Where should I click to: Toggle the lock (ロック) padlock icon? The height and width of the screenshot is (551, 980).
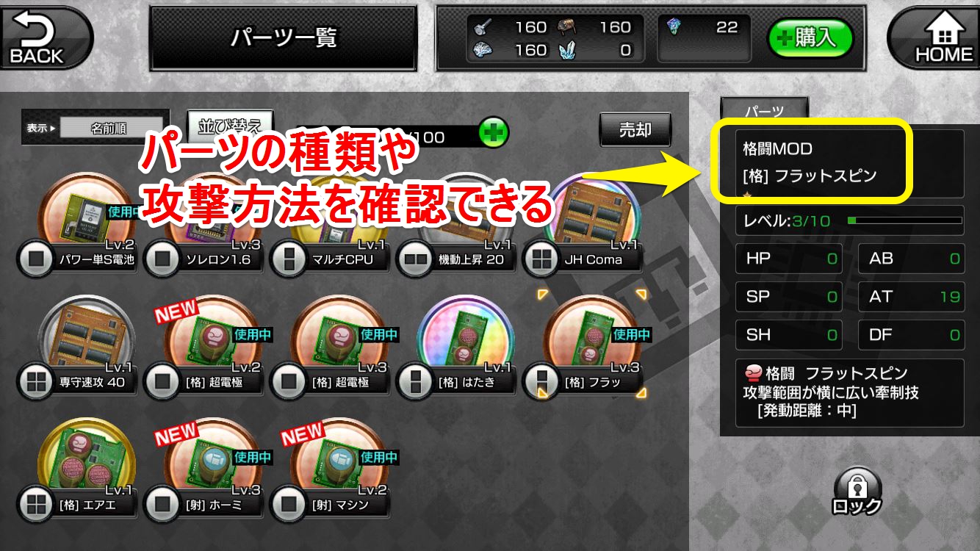tap(857, 490)
